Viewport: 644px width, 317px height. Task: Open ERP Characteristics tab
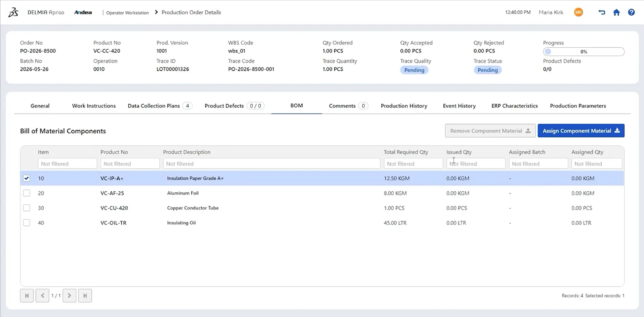tap(515, 106)
